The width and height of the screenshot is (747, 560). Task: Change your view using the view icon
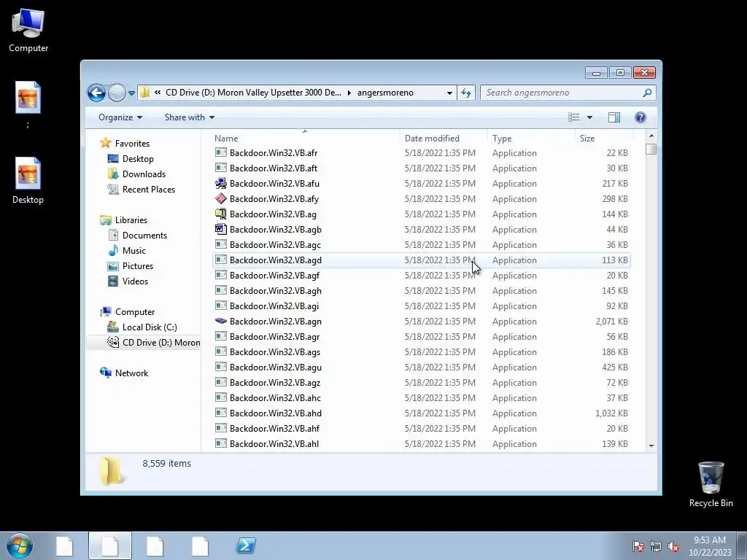coord(573,117)
